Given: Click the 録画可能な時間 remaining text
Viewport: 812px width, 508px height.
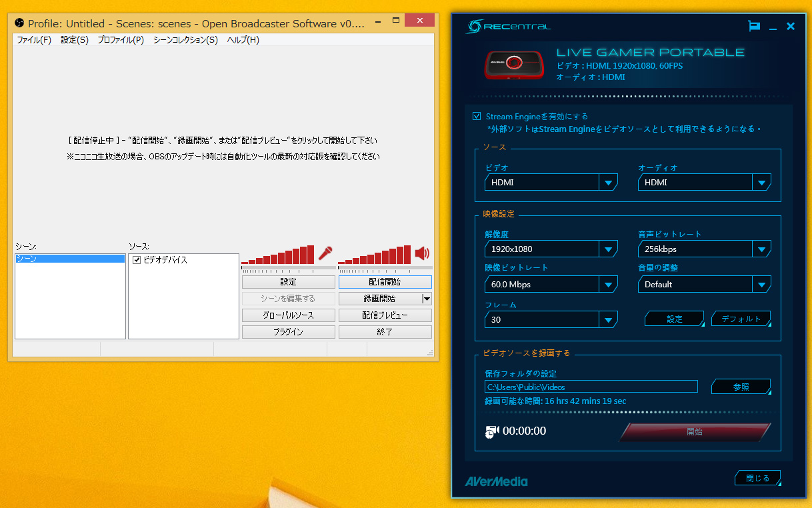Looking at the screenshot, I should point(555,401).
